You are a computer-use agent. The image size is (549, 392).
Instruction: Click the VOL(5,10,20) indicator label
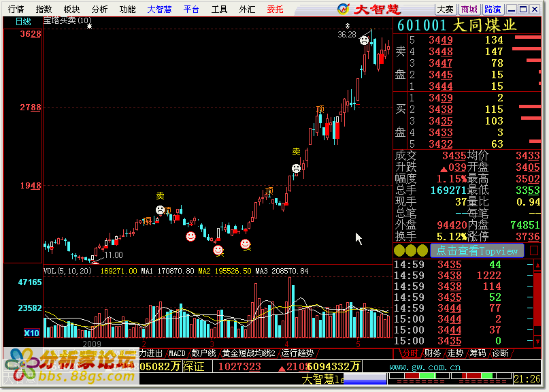tap(67, 271)
